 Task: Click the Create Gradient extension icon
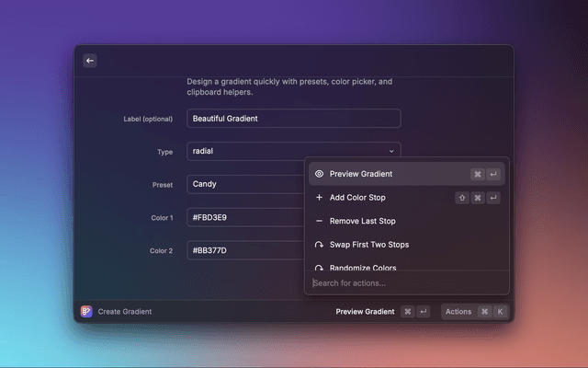point(86,312)
